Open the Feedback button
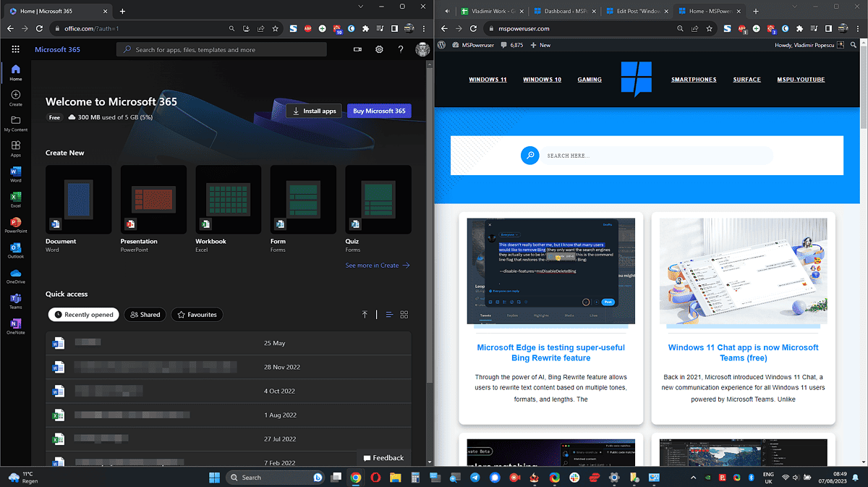 point(383,457)
